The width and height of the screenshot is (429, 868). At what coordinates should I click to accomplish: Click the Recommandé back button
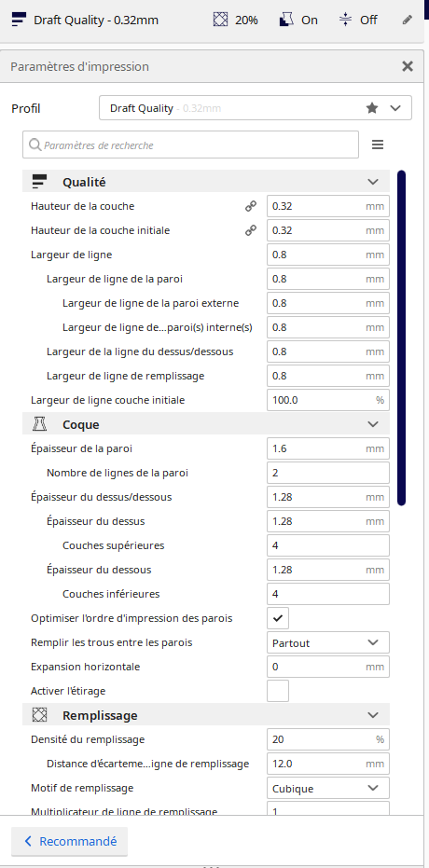[69, 841]
